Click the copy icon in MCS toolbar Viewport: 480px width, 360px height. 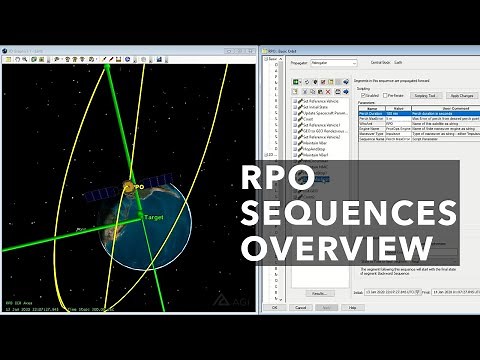(x=313, y=92)
